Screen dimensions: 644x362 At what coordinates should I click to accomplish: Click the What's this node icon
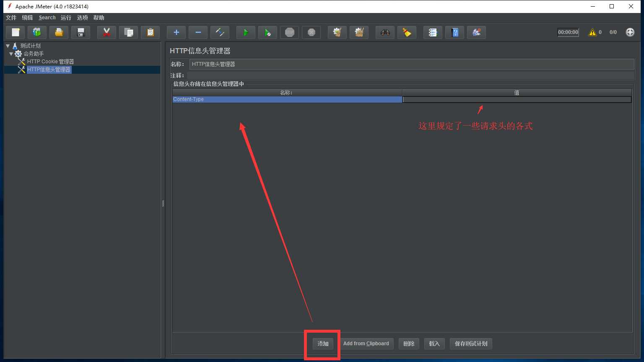coord(476,32)
